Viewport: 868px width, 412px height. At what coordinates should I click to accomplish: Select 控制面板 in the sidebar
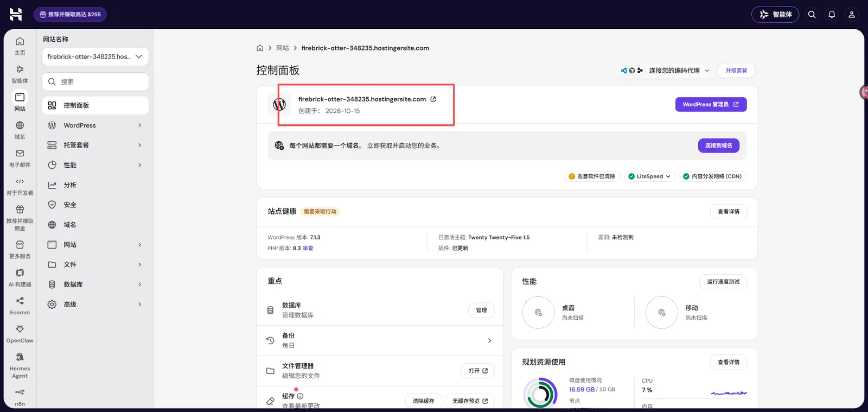[x=95, y=105]
